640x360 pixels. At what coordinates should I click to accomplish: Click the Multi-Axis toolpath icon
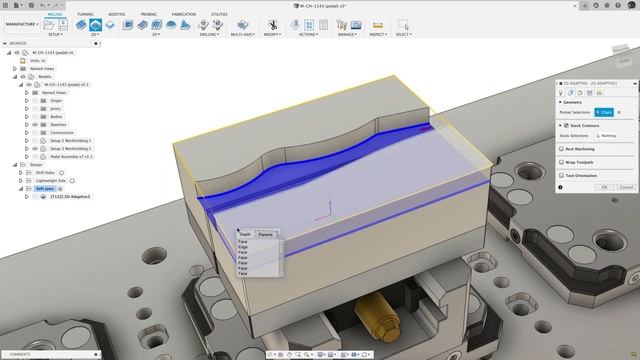[x=242, y=25]
